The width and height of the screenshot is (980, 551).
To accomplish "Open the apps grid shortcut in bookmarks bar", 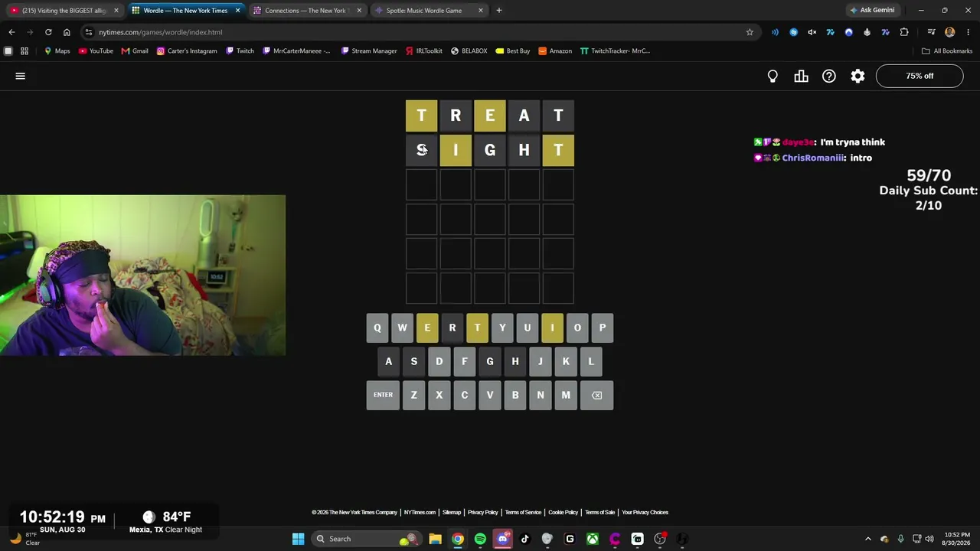I will (x=24, y=51).
